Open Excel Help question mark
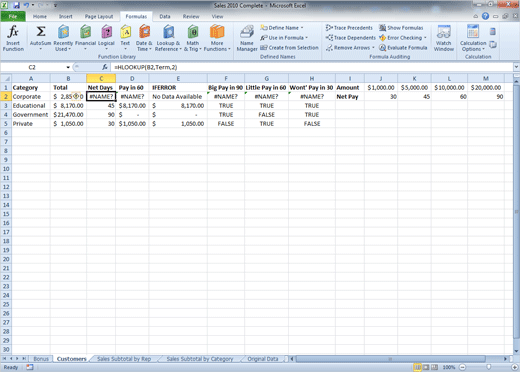 pos(485,16)
